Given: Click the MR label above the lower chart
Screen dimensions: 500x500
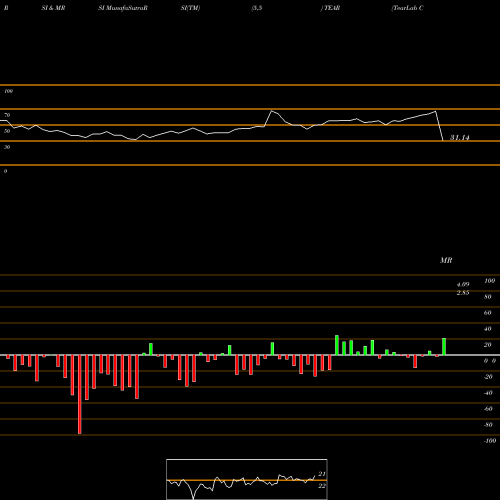Looking at the screenshot, I should 446,260.
